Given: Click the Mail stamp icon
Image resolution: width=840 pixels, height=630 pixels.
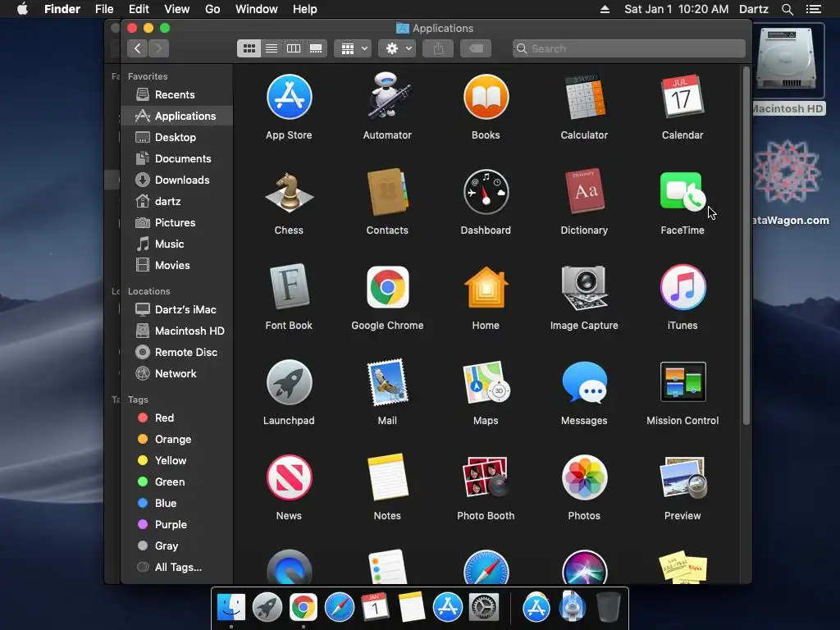Looking at the screenshot, I should pyautogui.click(x=387, y=382).
